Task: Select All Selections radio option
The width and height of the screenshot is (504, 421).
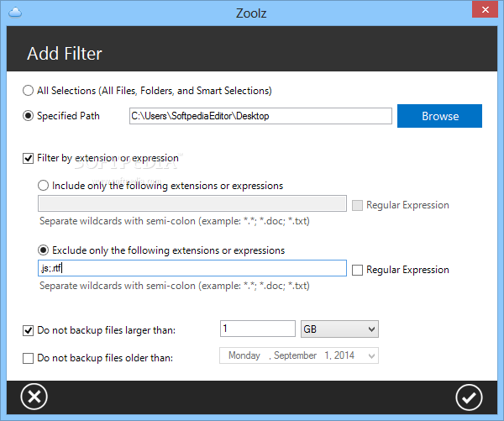Action: (29, 90)
